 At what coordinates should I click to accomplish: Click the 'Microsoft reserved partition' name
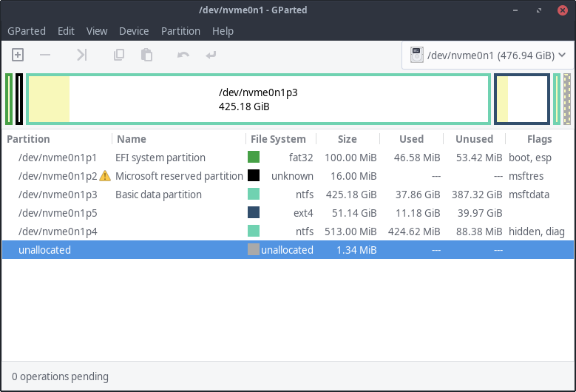(179, 176)
